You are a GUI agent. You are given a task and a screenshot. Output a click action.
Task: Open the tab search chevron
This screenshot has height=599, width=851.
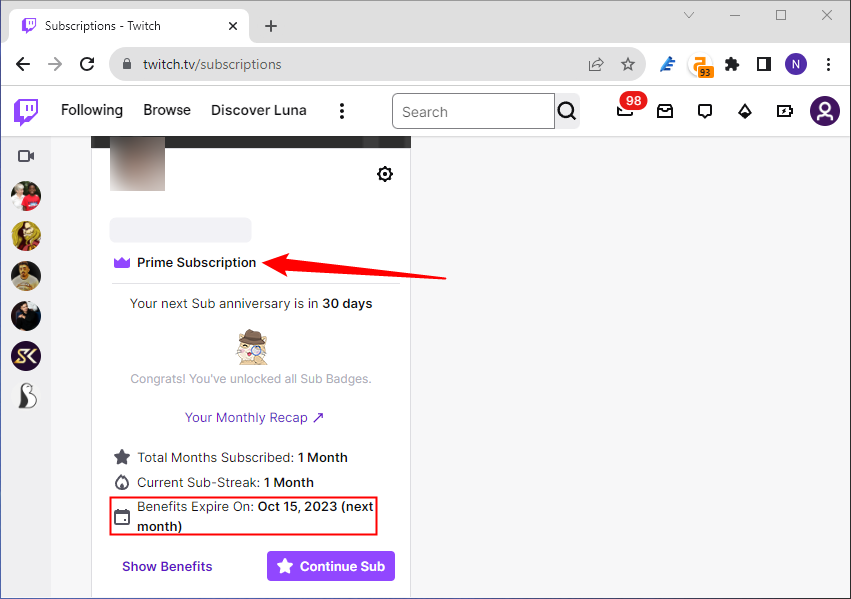pos(689,15)
